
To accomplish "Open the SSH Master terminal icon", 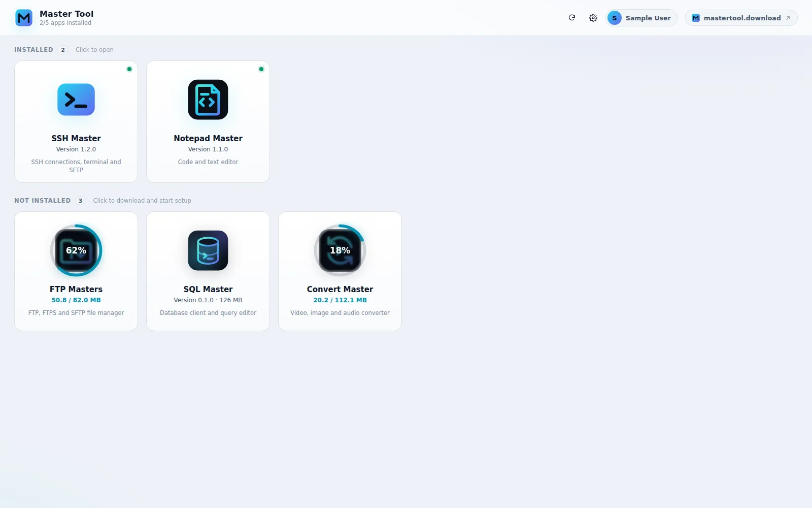I will coord(76,100).
